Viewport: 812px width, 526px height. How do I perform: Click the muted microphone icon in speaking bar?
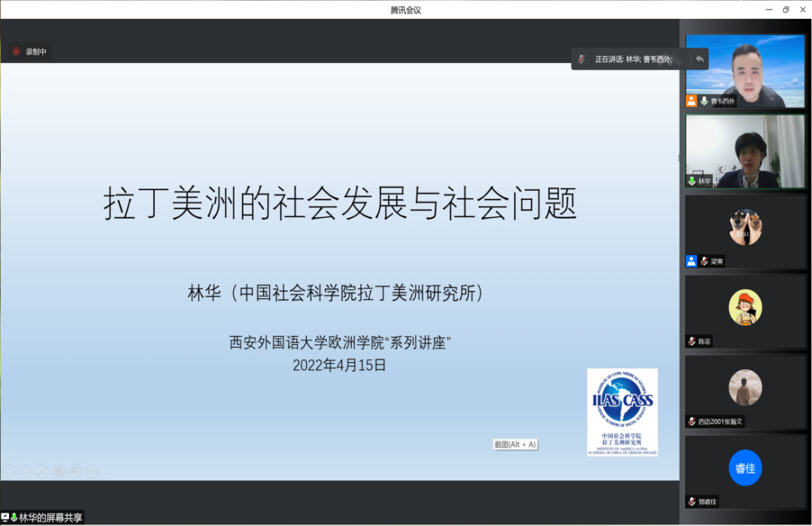581,59
